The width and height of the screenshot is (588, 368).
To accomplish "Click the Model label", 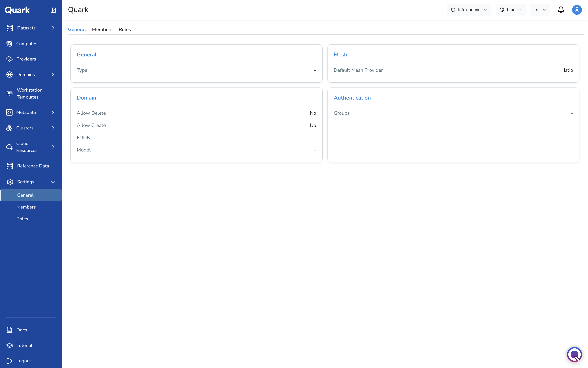I will pos(84,150).
